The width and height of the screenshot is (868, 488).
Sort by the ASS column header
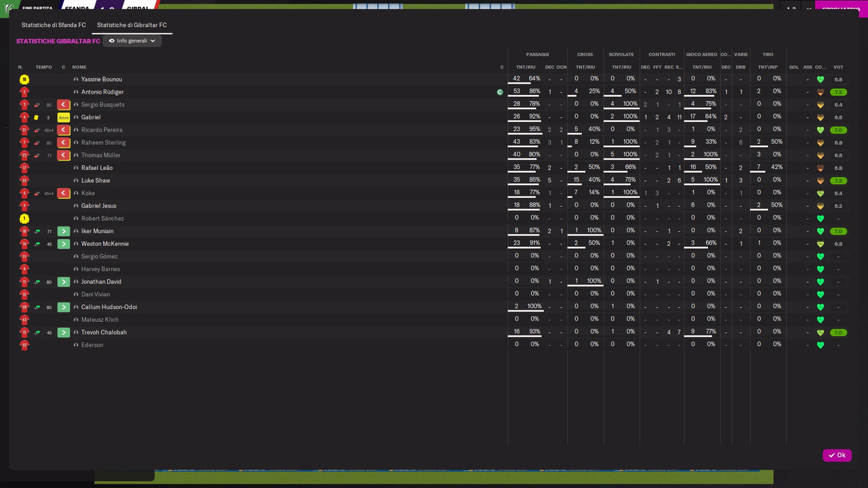tap(808, 67)
